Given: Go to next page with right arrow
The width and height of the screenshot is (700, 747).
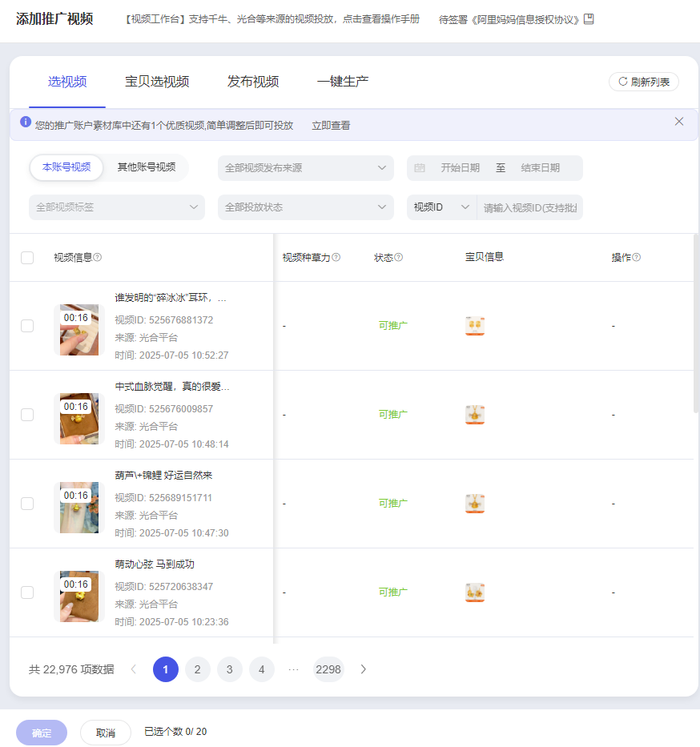Looking at the screenshot, I should pos(363,669).
